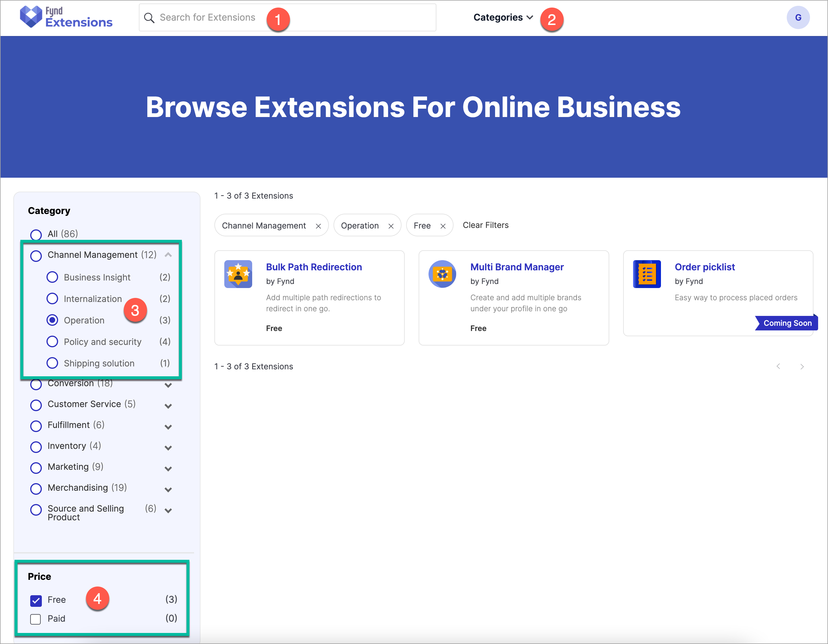The height and width of the screenshot is (644, 828).
Task: Click "Add multiple path redirections" description
Action: point(323,303)
